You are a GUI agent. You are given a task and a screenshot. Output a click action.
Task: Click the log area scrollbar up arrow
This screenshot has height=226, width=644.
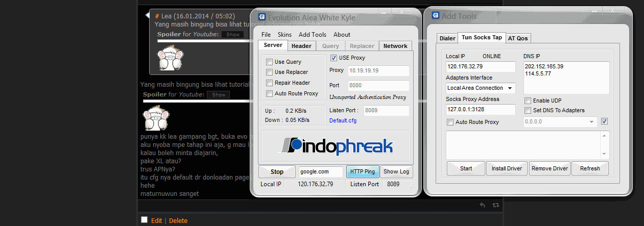605,135
